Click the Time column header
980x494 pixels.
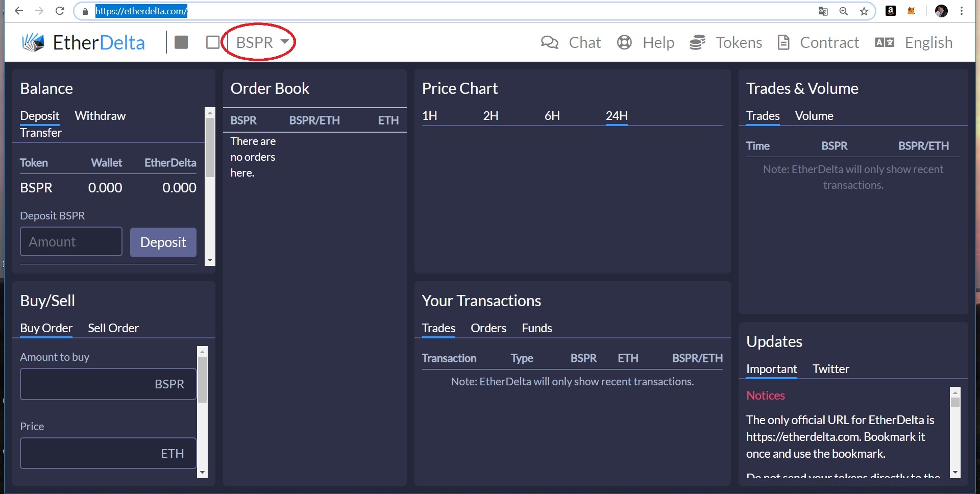point(758,146)
